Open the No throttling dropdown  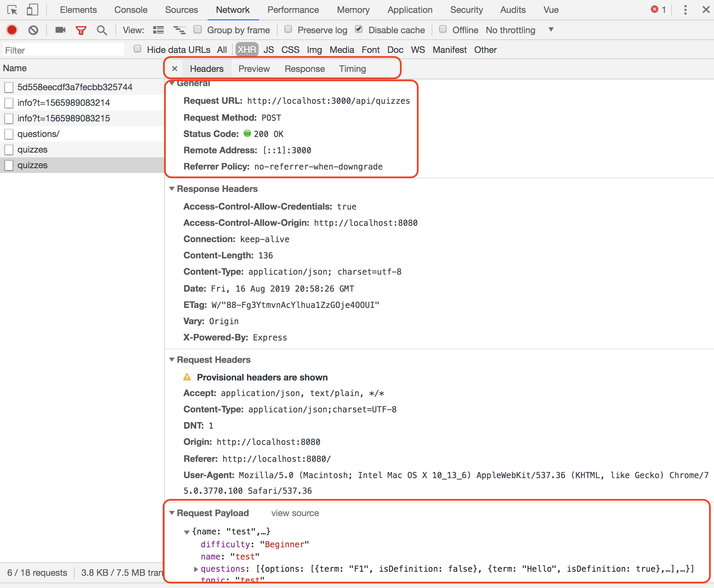pyautogui.click(x=520, y=30)
